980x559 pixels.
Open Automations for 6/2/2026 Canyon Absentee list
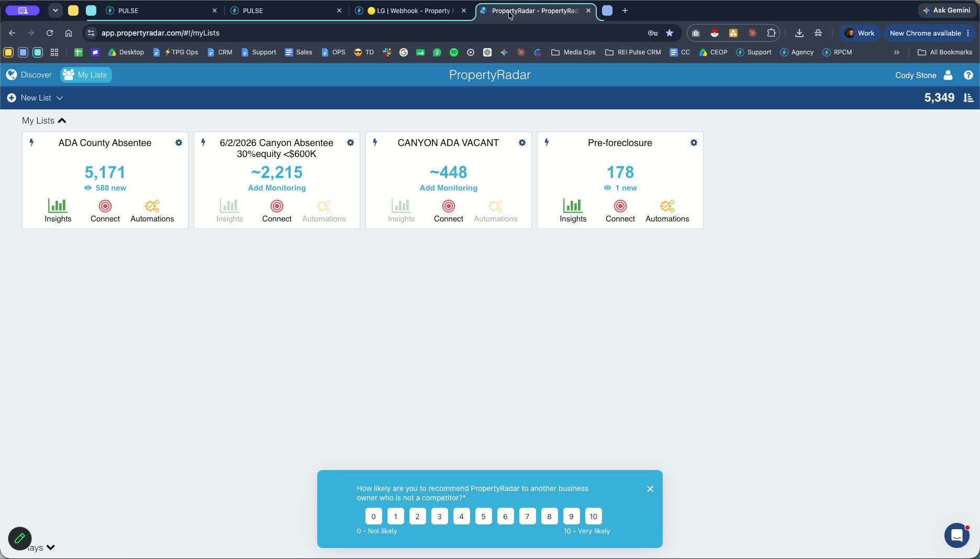pos(324,210)
